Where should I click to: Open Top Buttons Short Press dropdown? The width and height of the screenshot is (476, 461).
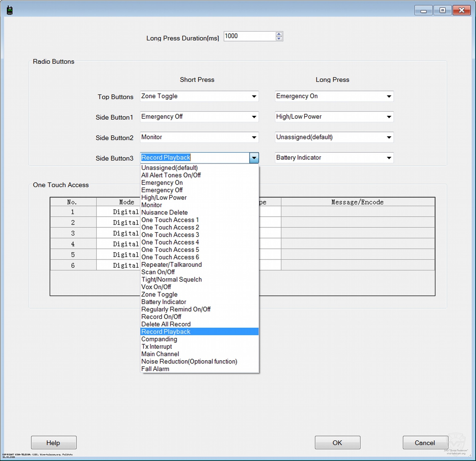pyautogui.click(x=254, y=97)
